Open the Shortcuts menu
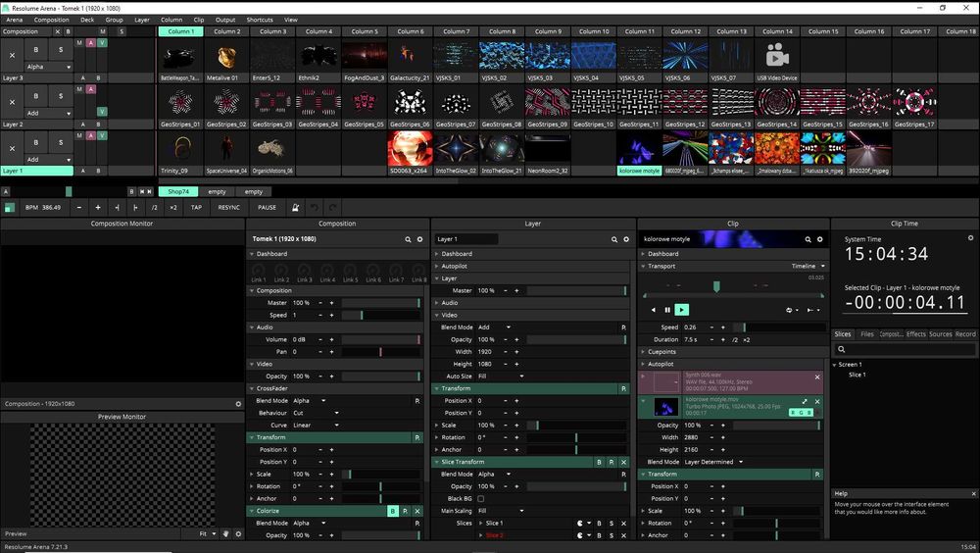 pyautogui.click(x=260, y=20)
